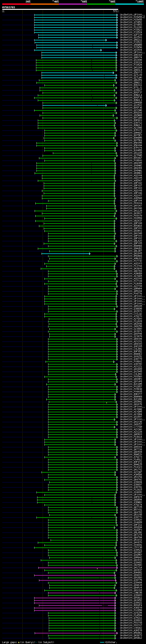Click the purple alignment bar for UniRef100_Q41714

pyautogui.click(x=78, y=568)
